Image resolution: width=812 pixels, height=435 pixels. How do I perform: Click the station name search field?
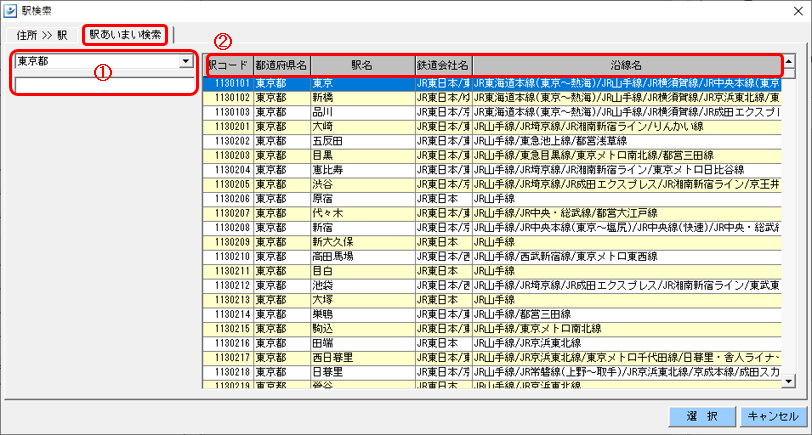click(x=105, y=85)
